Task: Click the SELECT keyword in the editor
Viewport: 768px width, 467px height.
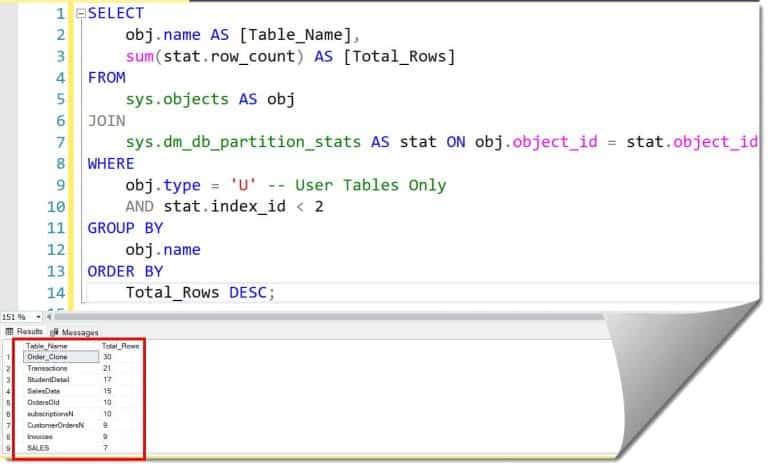Action: pos(116,13)
